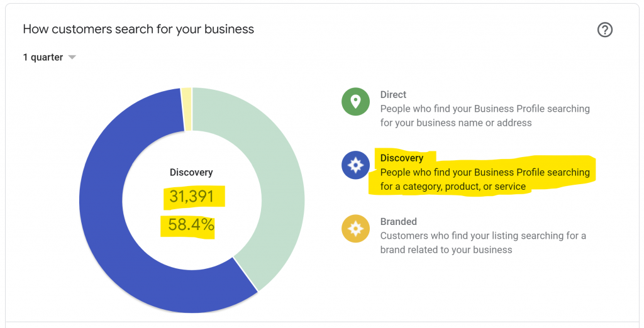
Task: Click the Branded description about brand searches
Action: point(482,243)
